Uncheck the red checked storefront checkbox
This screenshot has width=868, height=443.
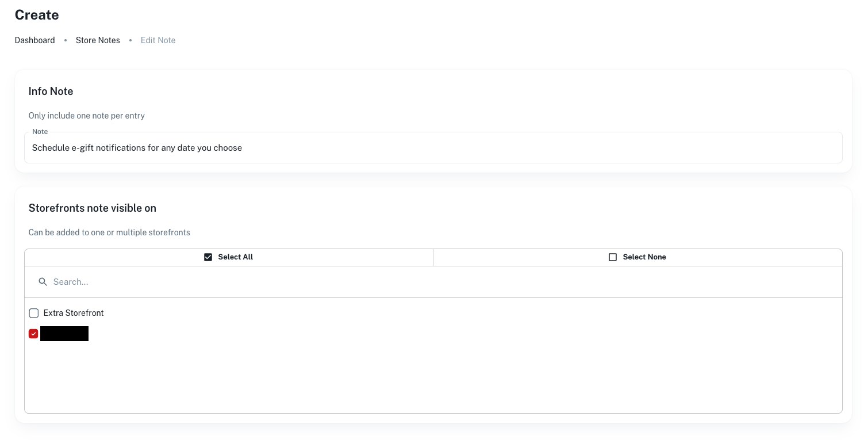33,334
